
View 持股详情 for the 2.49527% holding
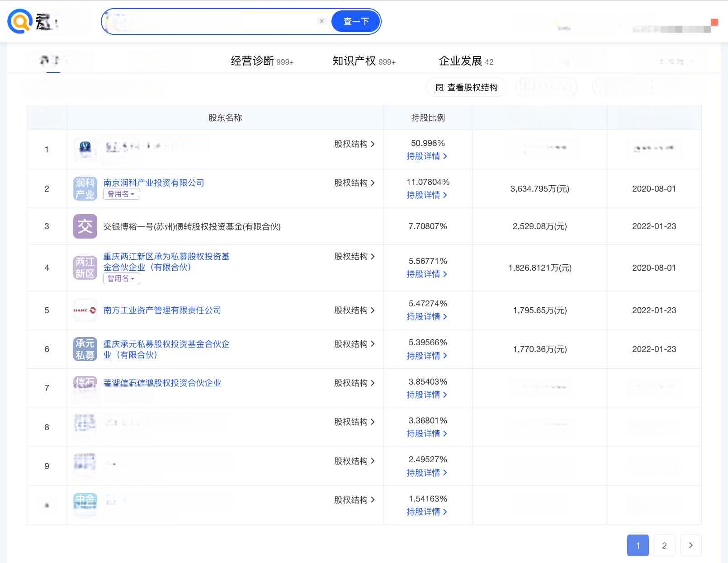(427, 473)
